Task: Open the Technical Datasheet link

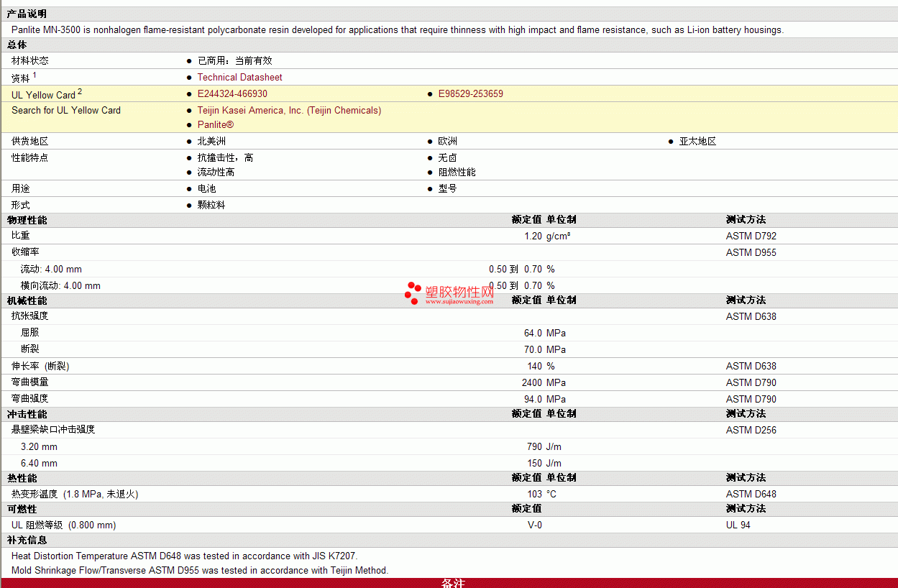Action: coord(239,77)
